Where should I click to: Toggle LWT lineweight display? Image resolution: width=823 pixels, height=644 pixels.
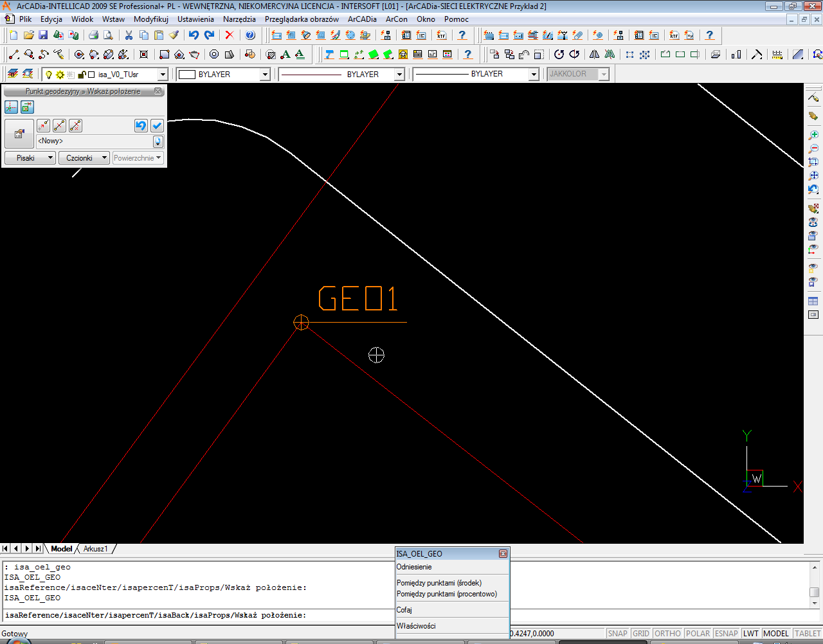pos(751,634)
